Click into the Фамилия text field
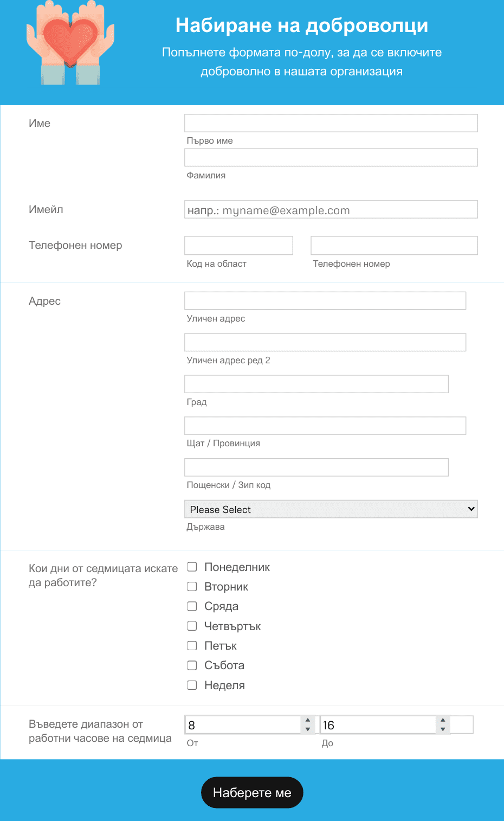 point(331,158)
